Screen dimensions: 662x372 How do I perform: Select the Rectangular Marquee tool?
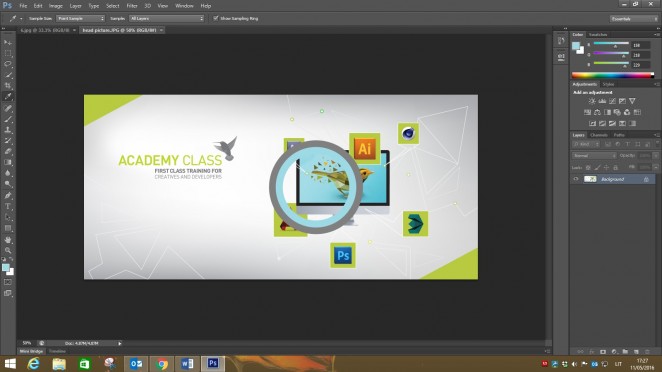tap(8, 54)
